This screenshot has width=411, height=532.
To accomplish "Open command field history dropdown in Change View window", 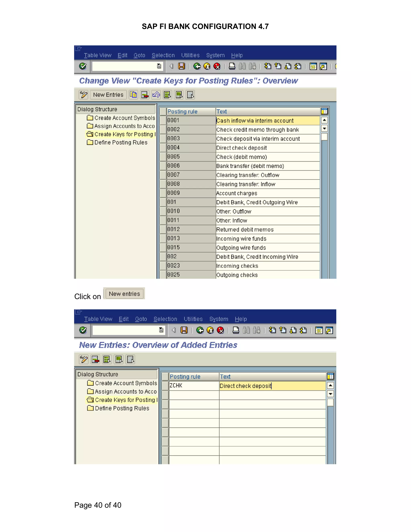I will click(159, 66).
